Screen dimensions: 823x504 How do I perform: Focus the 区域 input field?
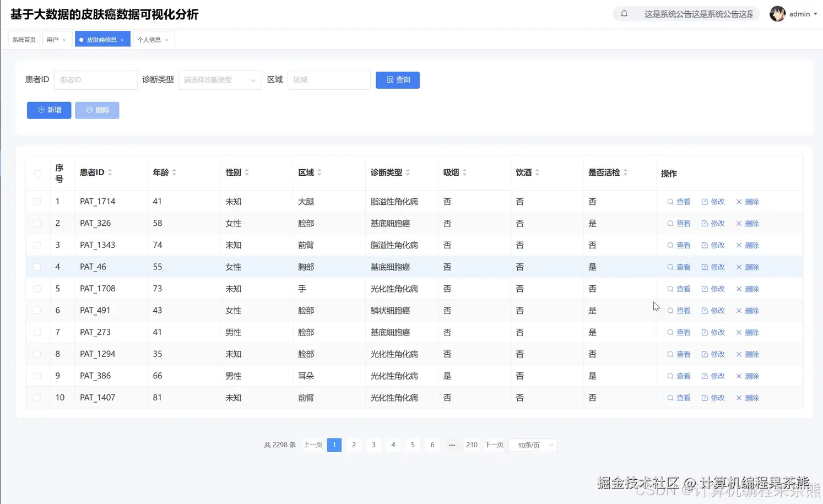click(x=329, y=80)
